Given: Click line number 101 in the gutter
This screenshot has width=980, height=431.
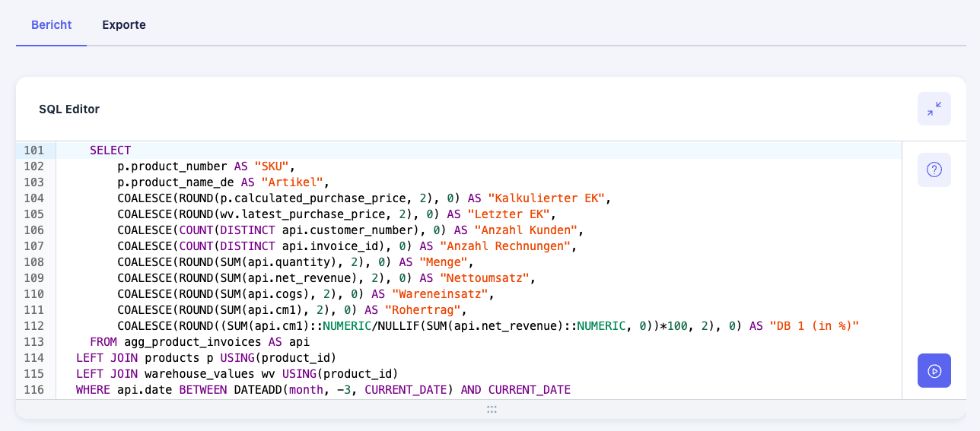Looking at the screenshot, I should pyautogui.click(x=35, y=151).
